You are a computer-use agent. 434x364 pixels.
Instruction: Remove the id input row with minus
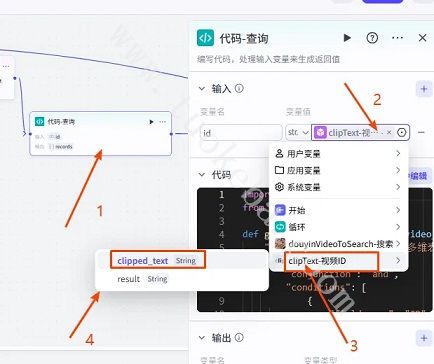click(x=421, y=132)
